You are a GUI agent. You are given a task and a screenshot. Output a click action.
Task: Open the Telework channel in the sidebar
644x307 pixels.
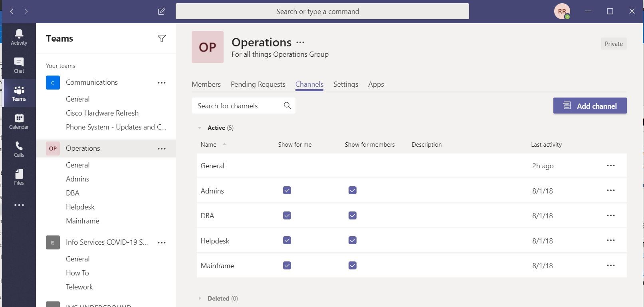coord(79,287)
